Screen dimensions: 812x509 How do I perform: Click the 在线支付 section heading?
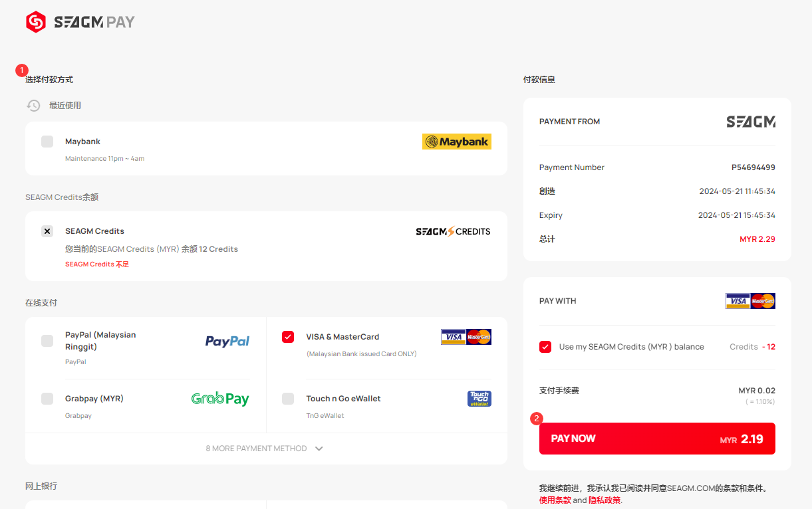click(x=41, y=303)
